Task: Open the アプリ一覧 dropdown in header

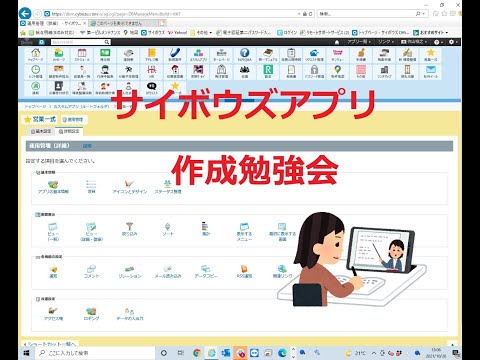Action: pos(359,42)
